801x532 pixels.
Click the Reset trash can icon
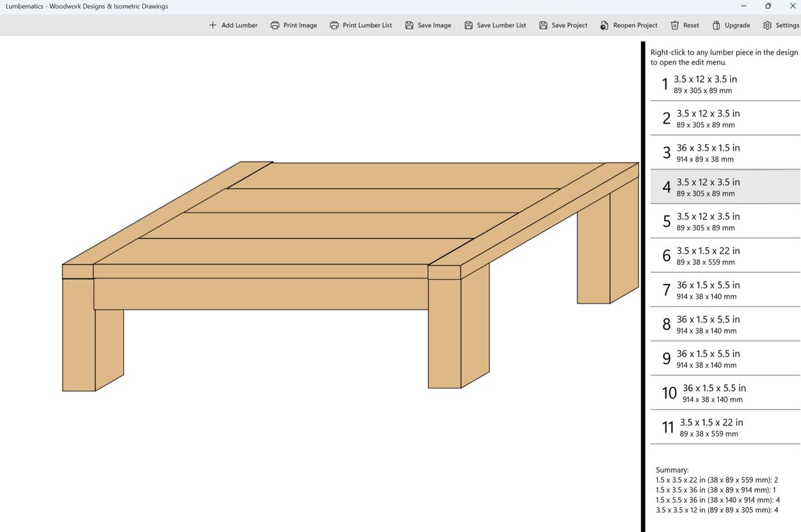675,25
